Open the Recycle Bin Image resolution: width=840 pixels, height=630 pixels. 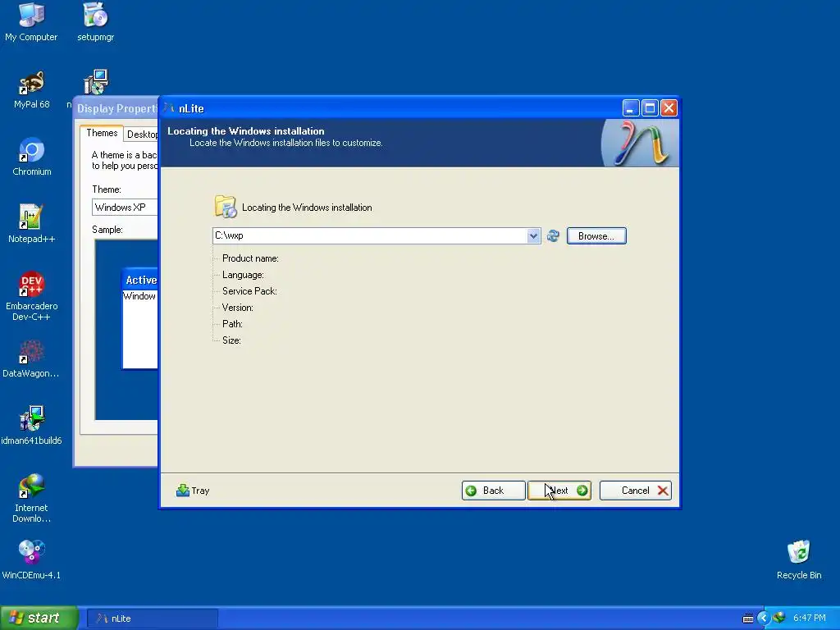pyautogui.click(x=799, y=560)
